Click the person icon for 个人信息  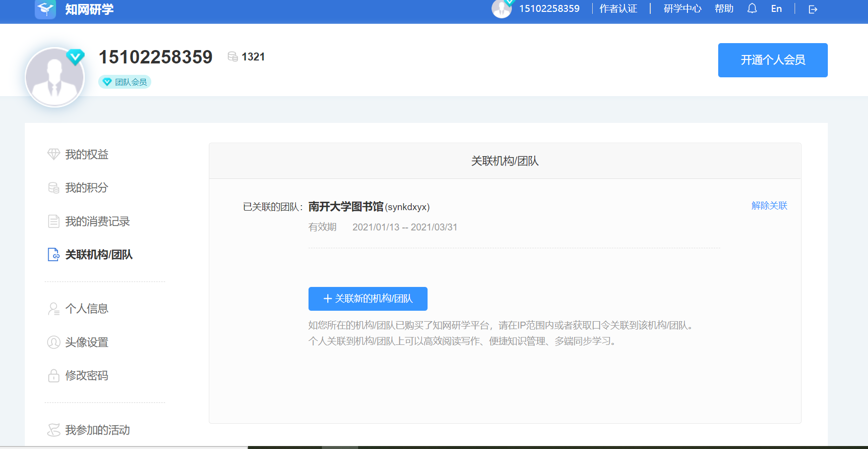[x=54, y=309]
